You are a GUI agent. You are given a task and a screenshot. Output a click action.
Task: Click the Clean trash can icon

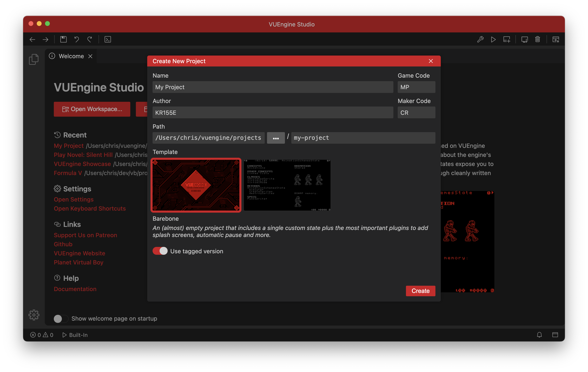[537, 39]
